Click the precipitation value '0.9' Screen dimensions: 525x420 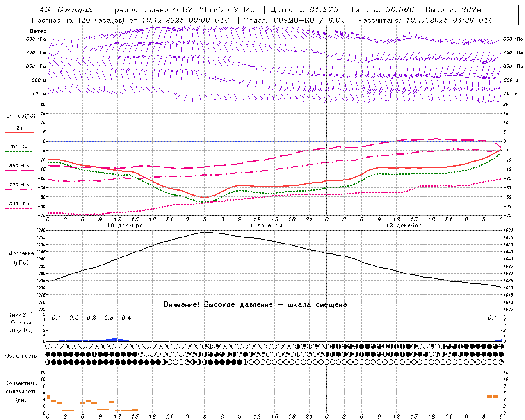pos(109,318)
